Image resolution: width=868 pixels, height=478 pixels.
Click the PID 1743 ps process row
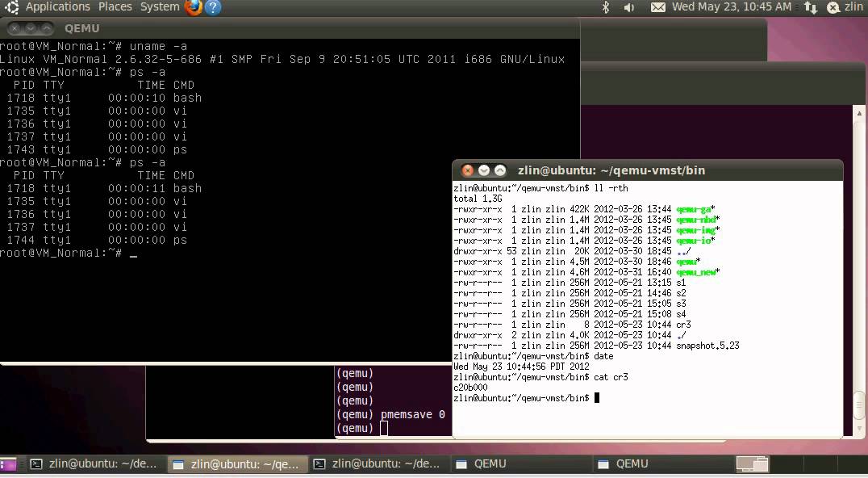coord(97,149)
